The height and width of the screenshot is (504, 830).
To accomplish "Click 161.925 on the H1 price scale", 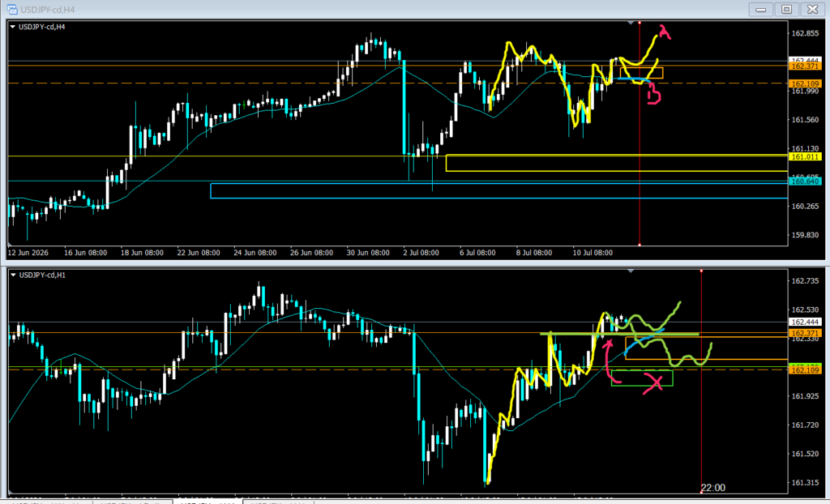I will click(805, 395).
